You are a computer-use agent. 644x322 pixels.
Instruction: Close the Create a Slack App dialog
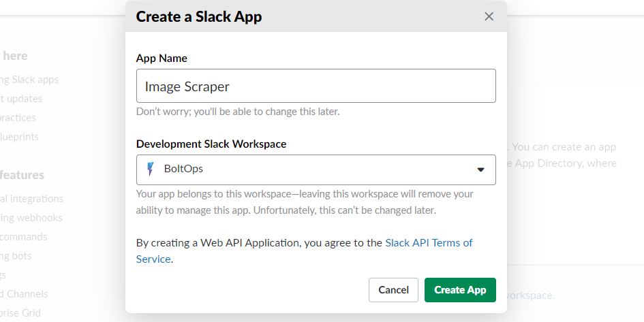tap(489, 16)
